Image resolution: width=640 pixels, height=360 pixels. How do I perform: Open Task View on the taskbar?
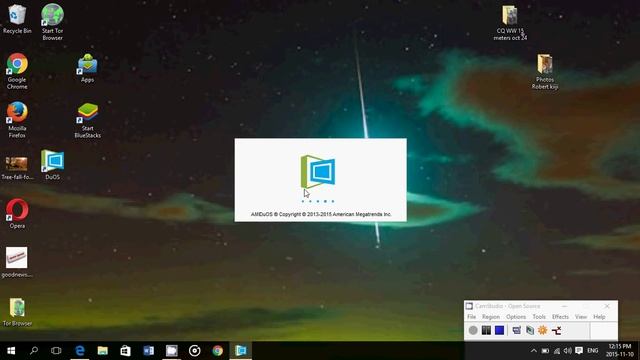click(56, 351)
